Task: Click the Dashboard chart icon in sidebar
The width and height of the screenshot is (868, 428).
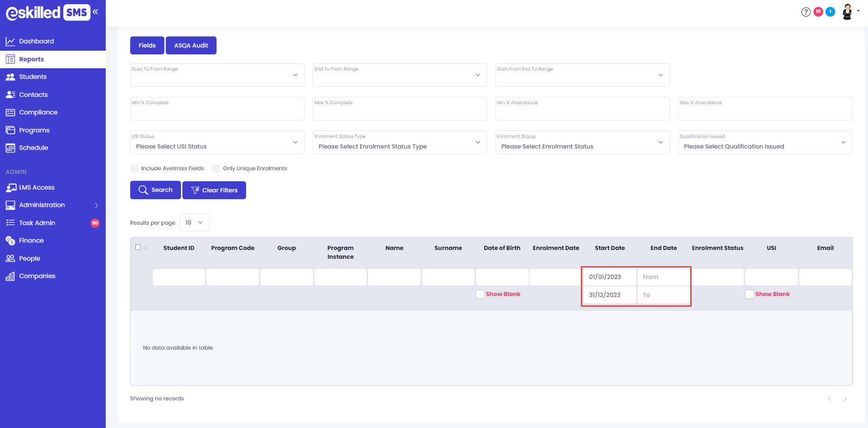Action: pos(10,42)
